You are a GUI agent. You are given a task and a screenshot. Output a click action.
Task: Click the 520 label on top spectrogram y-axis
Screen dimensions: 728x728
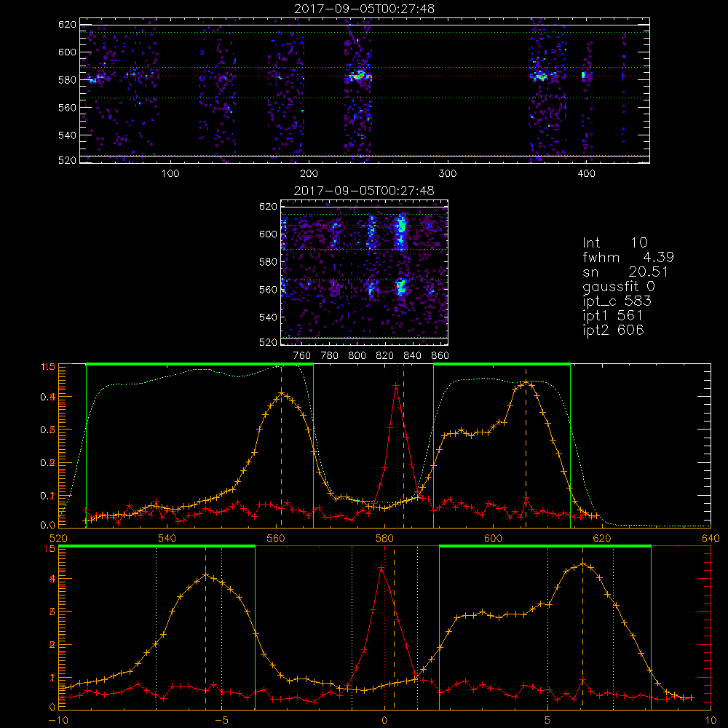[67, 160]
